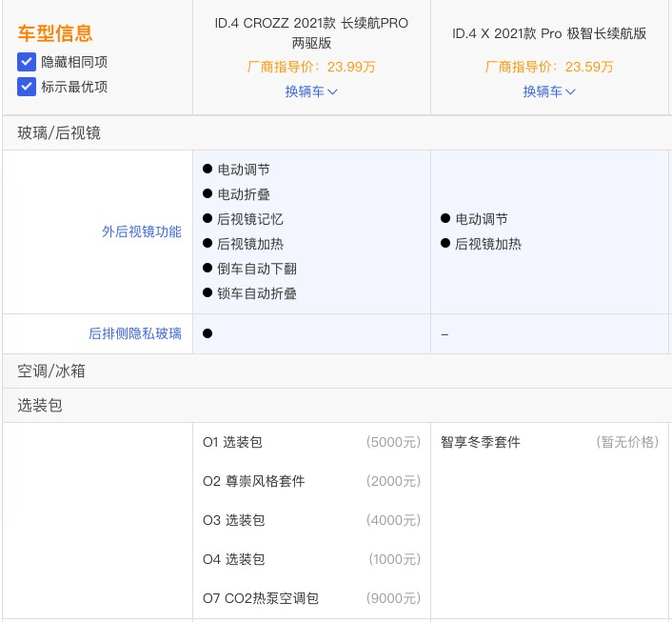
Task: Click the O3 选装包 option
Action: (233, 520)
